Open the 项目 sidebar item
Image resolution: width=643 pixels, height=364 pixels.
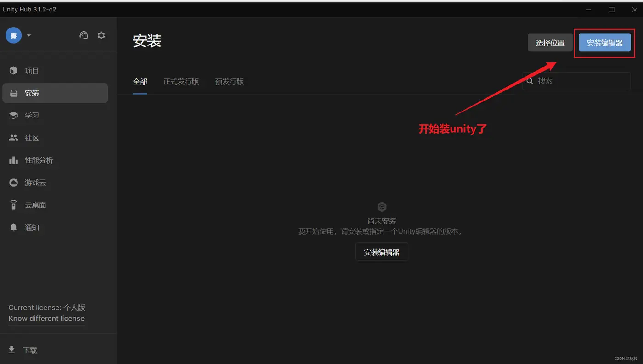55,71
